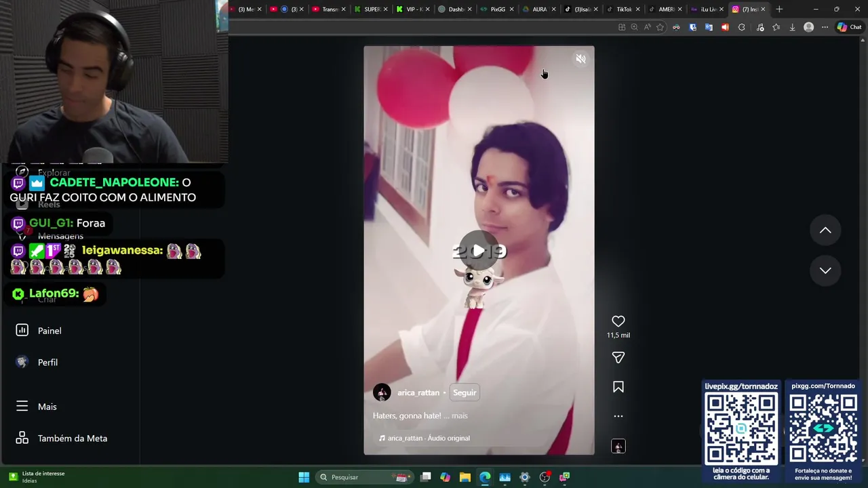Open the arica_rattan profile name link
Screen dimensions: 868x488
pos(418,392)
